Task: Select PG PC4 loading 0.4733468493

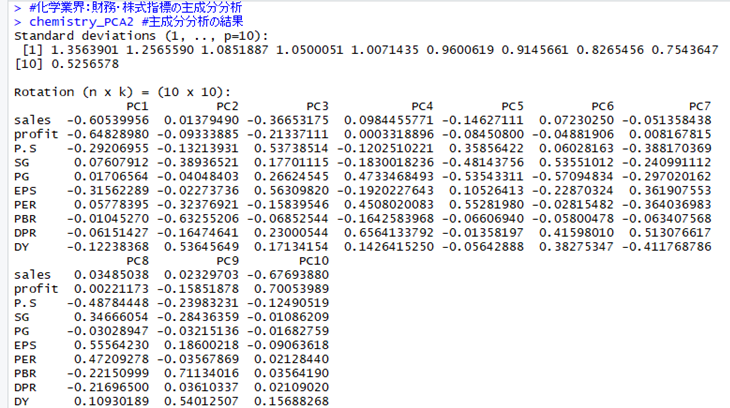Action: coord(389,177)
